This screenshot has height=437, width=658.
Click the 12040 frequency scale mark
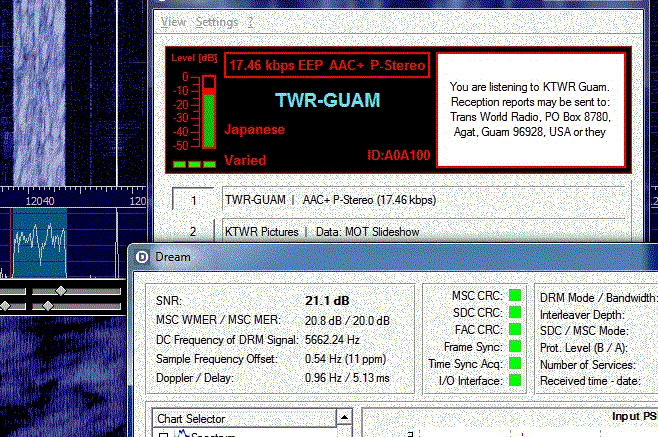[x=40, y=201]
